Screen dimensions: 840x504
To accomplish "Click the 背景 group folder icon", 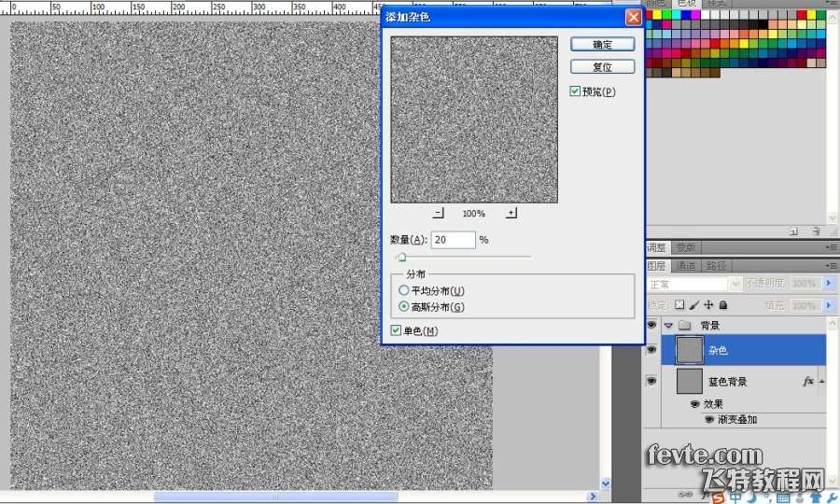I will click(x=685, y=325).
